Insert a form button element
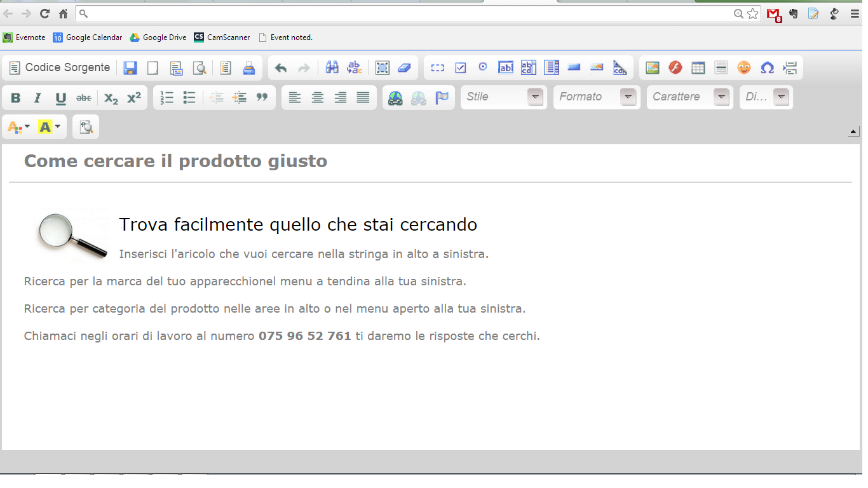 (x=574, y=68)
